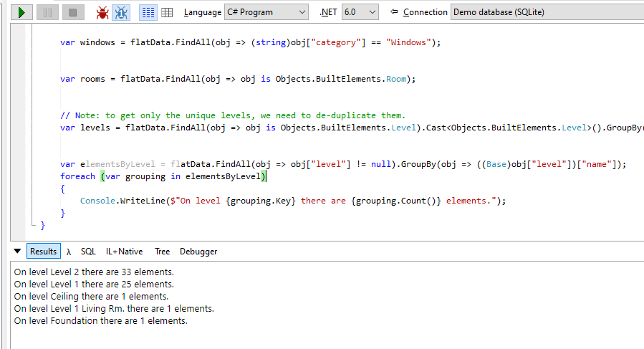644x349 pixels.
Task: Toggle the blue highlighted bug icon
Action: tap(122, 12)
